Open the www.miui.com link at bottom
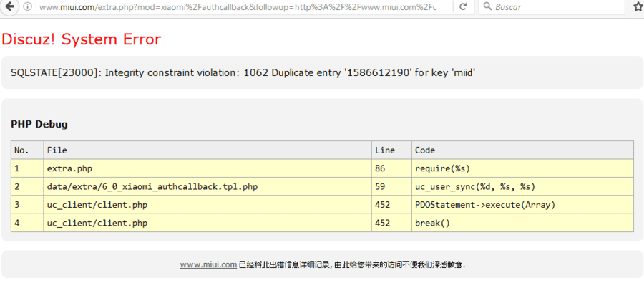The height and width of the screenshot is (283, 644). (x=208, y=264)
